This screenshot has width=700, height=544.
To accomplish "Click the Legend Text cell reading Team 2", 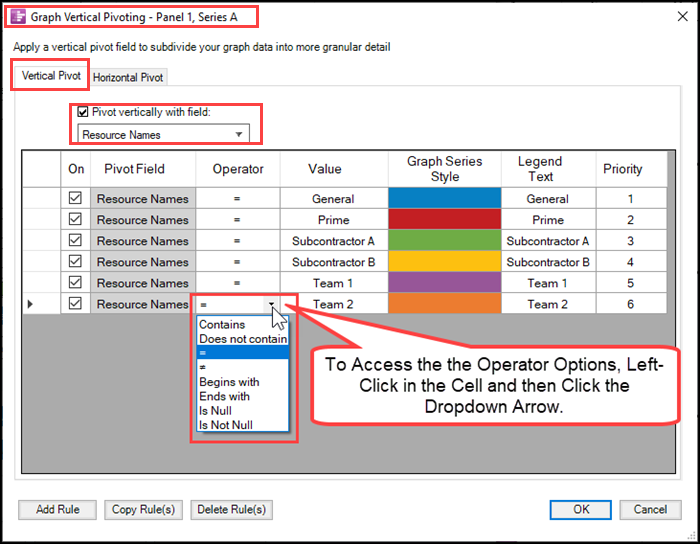I will 548,303.
